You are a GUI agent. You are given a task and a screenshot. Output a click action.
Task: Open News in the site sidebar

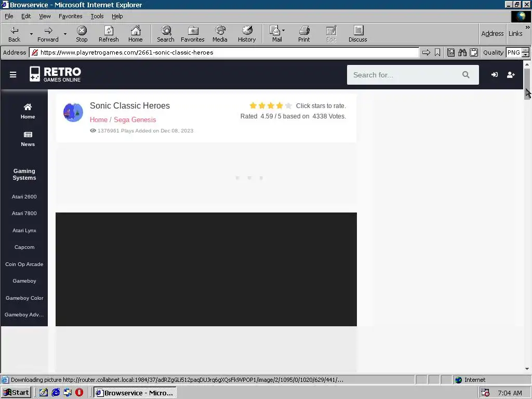pyautogui.click(x=28, y=139)
